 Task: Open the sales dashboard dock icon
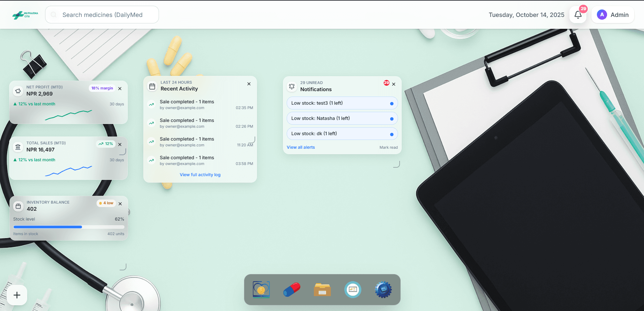[x=261, y=290]
